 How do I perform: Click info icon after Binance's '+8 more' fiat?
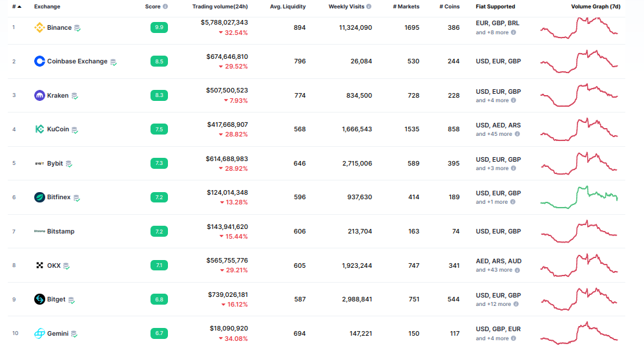(x=514, y=32)
